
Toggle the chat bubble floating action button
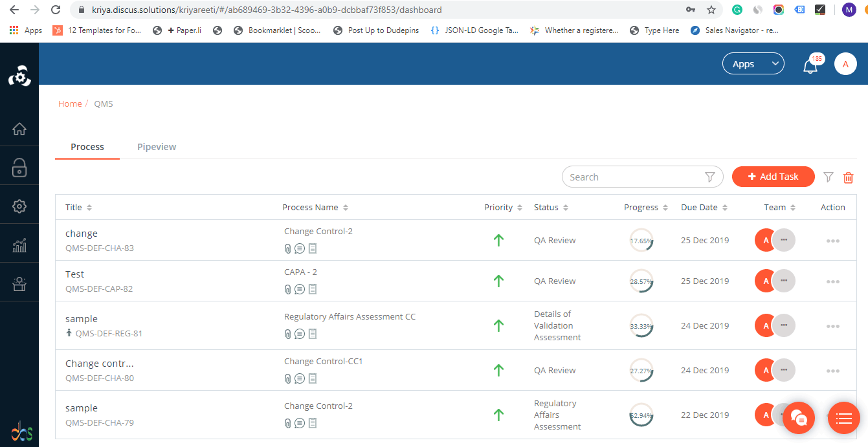coord(799,418)
